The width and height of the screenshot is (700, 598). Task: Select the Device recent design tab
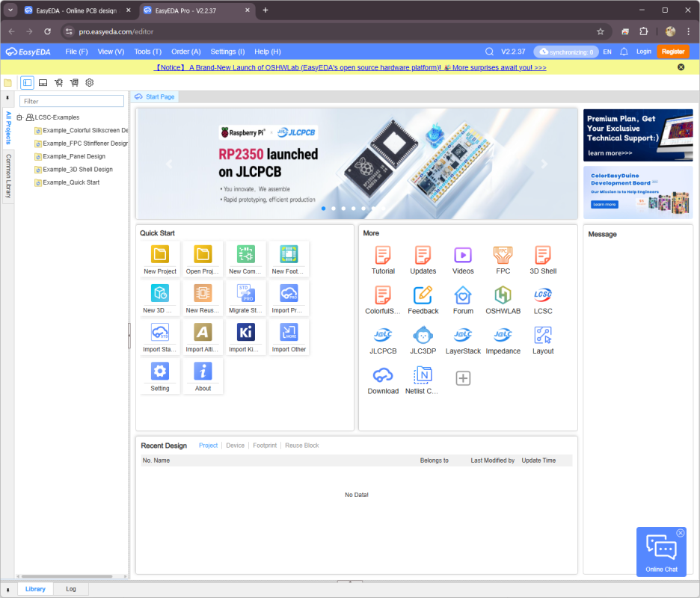click(235, 446)
